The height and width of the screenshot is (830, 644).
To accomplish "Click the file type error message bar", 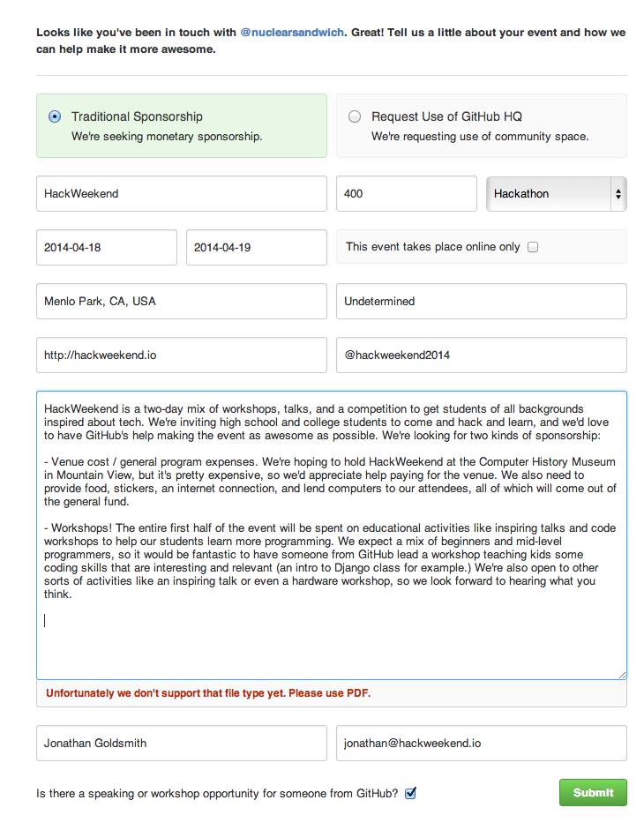I will [331, 693].
